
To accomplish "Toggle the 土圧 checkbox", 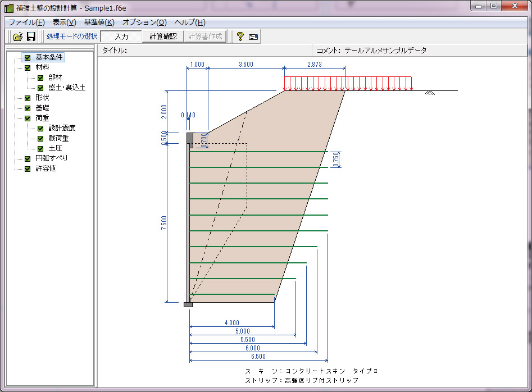I will [x=40, y=148].
